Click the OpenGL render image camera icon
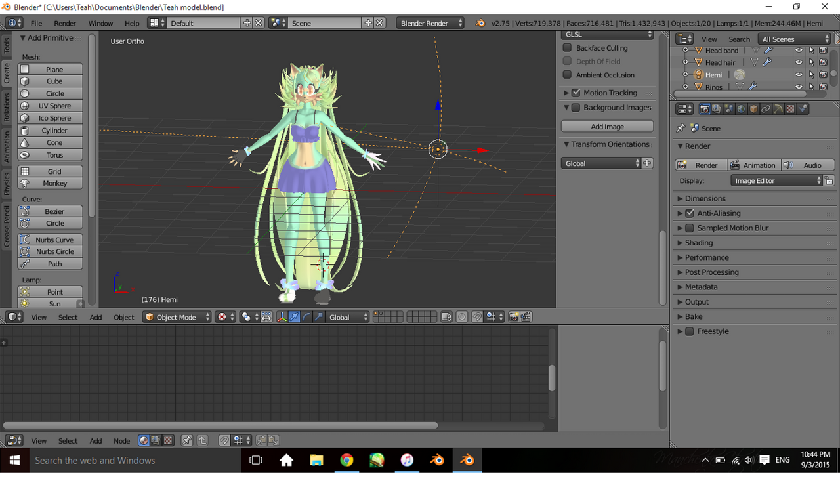The image size is (840, 504). click(x=514, y=317)
